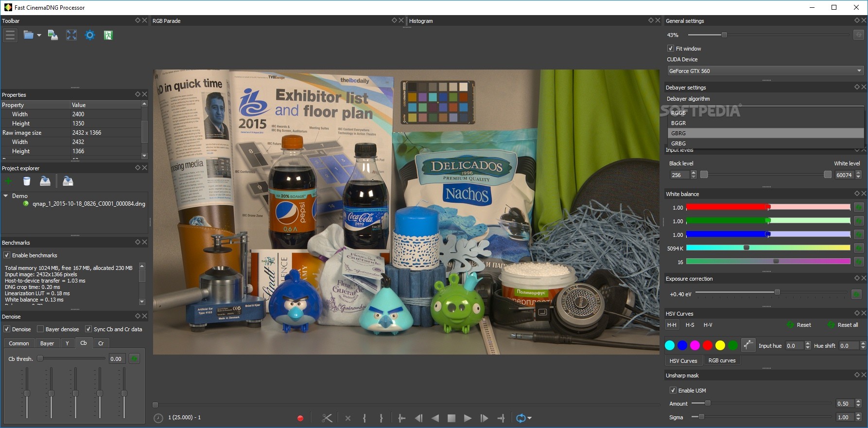Play backward with the reverse triangle
The width and height of the screenshot is (868, 428).
point(435,418)
